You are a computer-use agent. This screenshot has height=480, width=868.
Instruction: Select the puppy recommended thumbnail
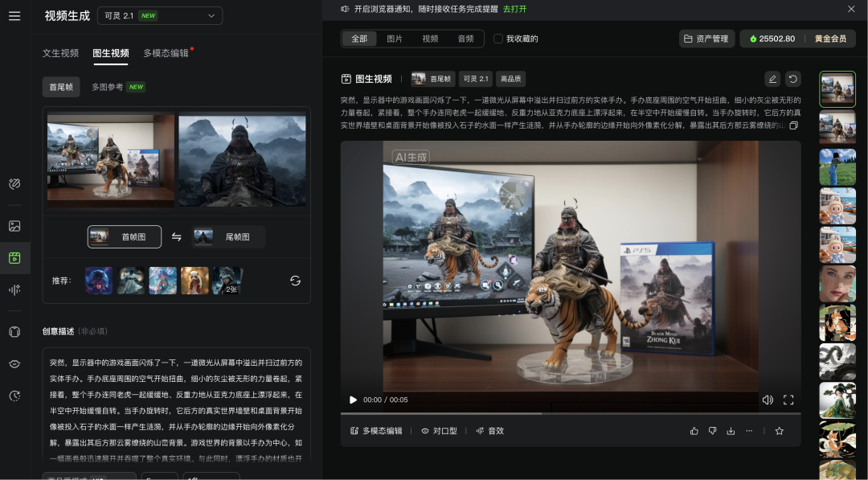(194, 281)
